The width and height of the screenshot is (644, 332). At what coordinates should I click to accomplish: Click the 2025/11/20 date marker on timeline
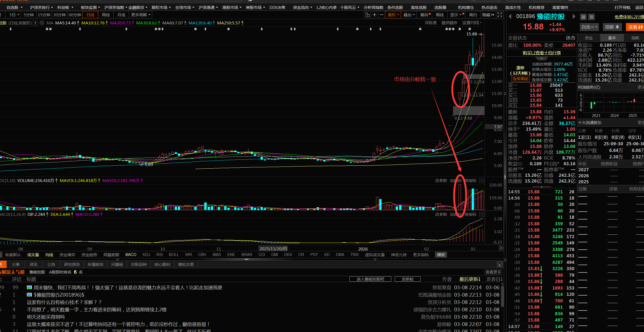click(273, 249)
